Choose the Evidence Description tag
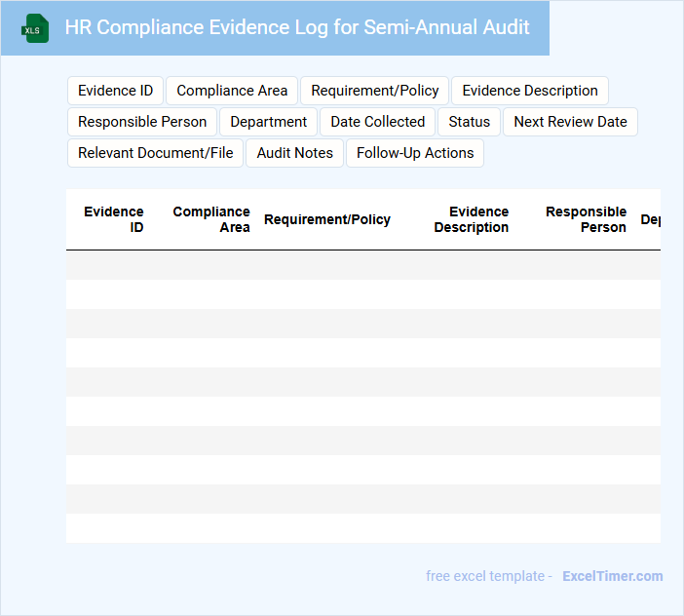The height and width of the screenshot is (616, 684). coord(530,91)
